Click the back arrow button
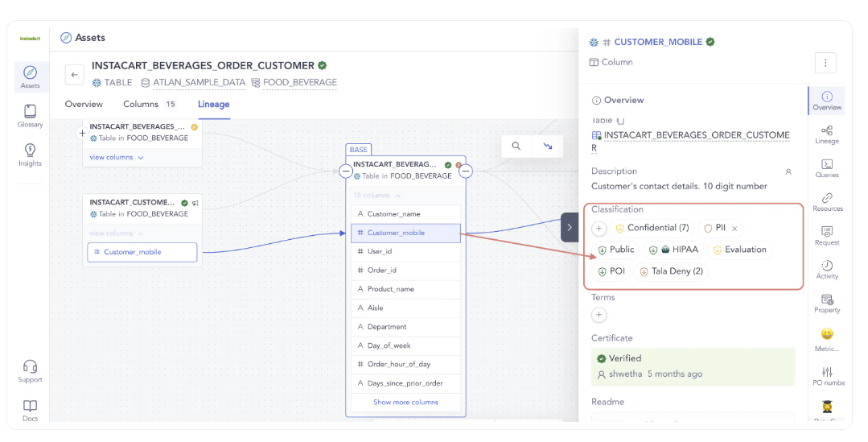Screen dimensions: 868x442 [74, 75]
